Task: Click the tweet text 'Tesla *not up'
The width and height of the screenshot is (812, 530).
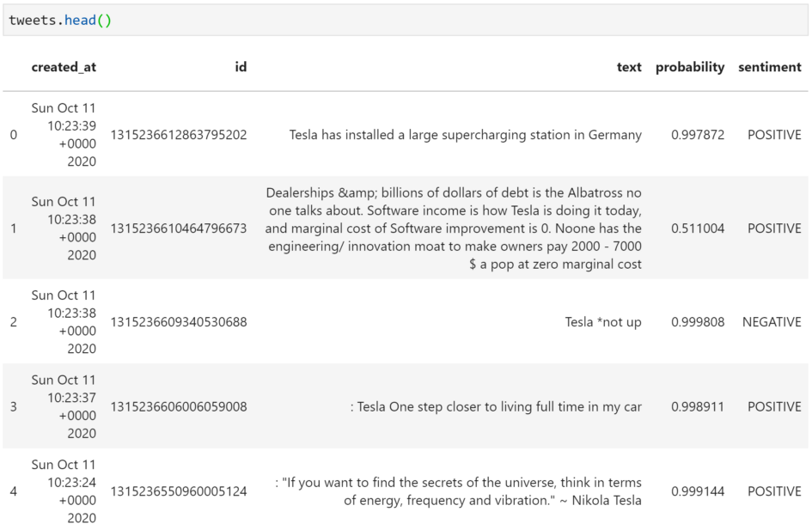Action: pos(603,322)
